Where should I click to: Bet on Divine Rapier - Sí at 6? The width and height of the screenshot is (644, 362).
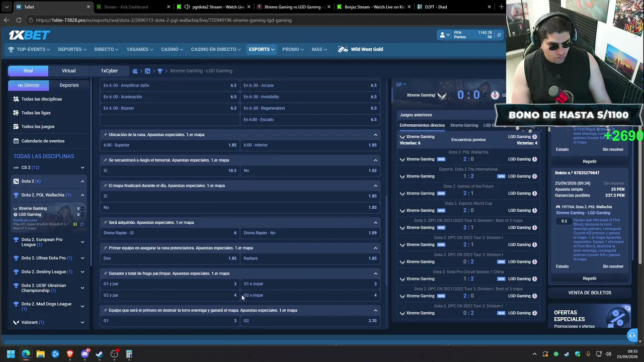coord(170,233)
